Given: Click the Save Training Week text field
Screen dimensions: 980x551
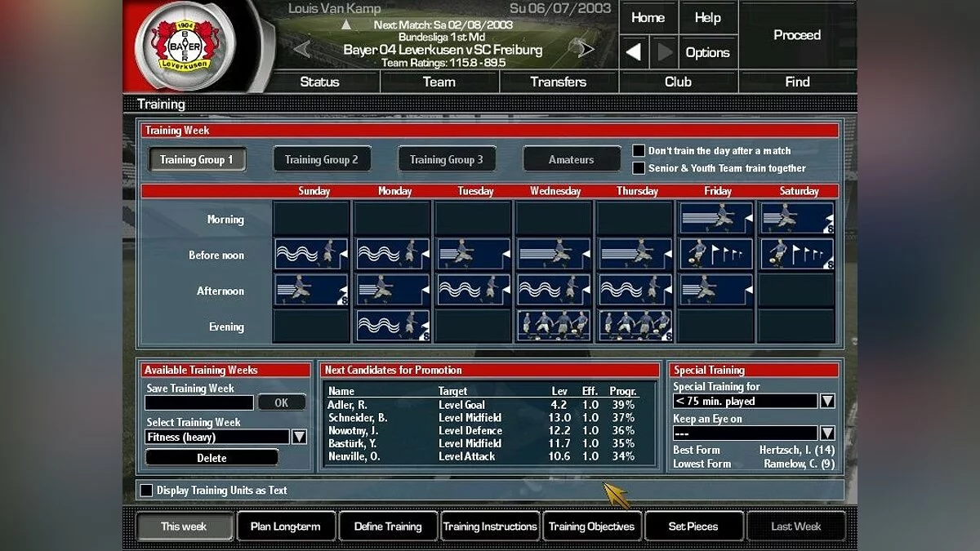Looking at the screenshot, I should (199, 402).
